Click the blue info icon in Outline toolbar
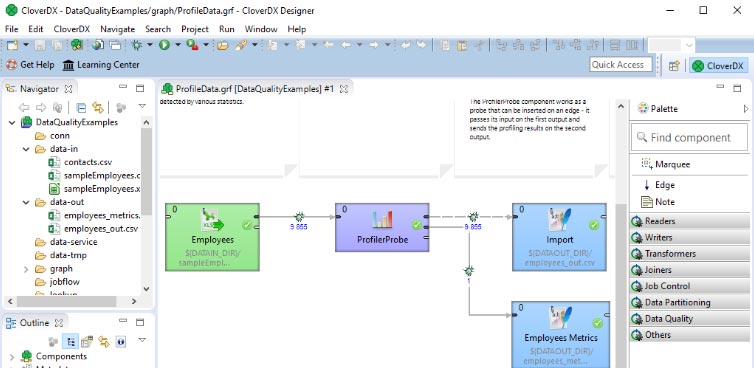Viewport: 754px width, 368px height. 121,342
